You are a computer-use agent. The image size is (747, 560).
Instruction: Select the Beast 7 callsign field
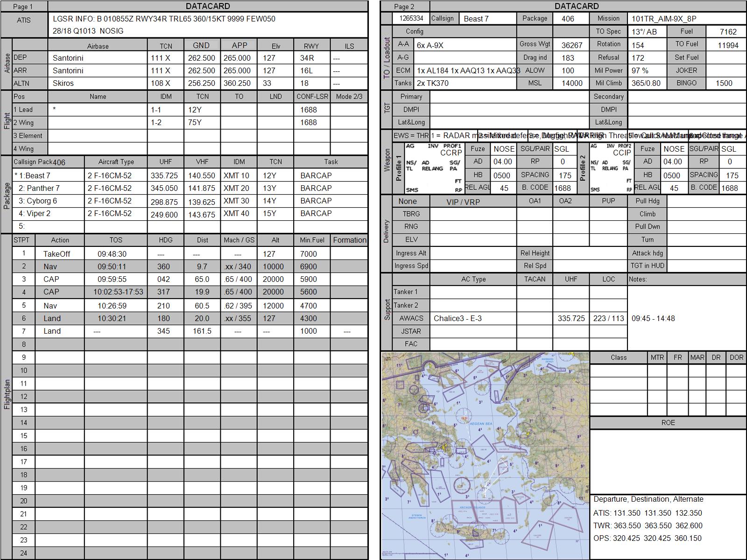click(487, 19)
